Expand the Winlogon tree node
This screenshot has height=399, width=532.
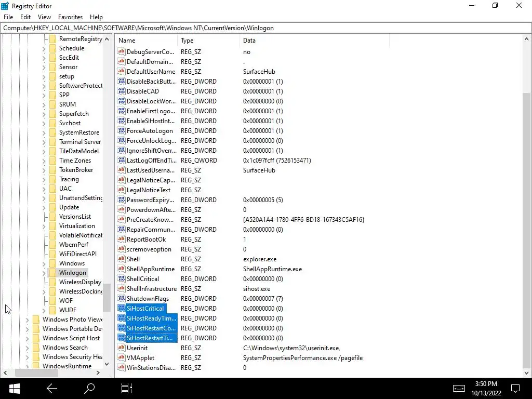click(x=44, y=273)
